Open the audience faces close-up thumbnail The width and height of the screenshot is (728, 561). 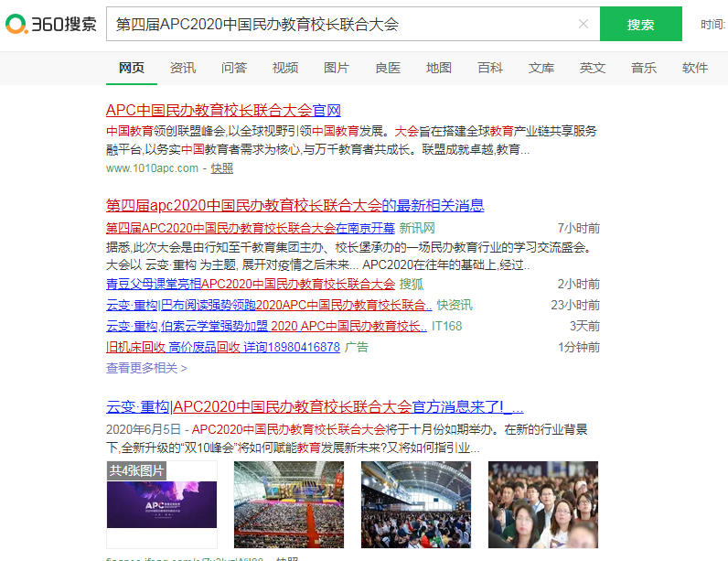[x=543, y=503]
